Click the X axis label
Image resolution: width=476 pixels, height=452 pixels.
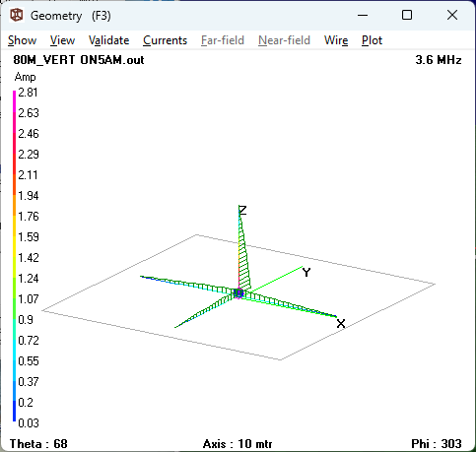[x=341, y=324]
